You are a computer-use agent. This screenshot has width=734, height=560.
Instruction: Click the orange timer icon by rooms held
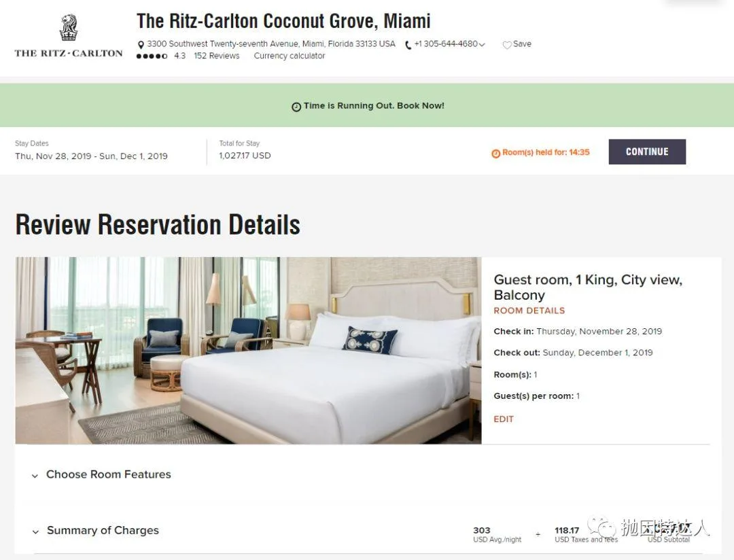(x=495, y=154)
